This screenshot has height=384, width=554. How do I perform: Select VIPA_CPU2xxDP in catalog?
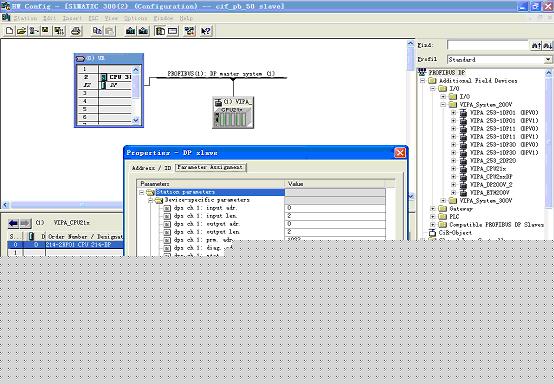coord(491,177)
